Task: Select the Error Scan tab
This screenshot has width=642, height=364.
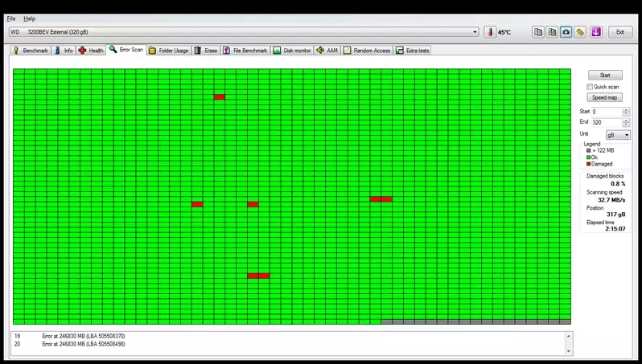Action: pyautogui.click(x=126, y=50)
